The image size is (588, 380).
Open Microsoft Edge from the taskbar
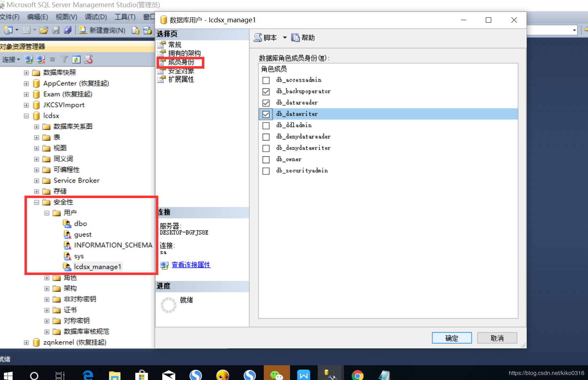88,375
